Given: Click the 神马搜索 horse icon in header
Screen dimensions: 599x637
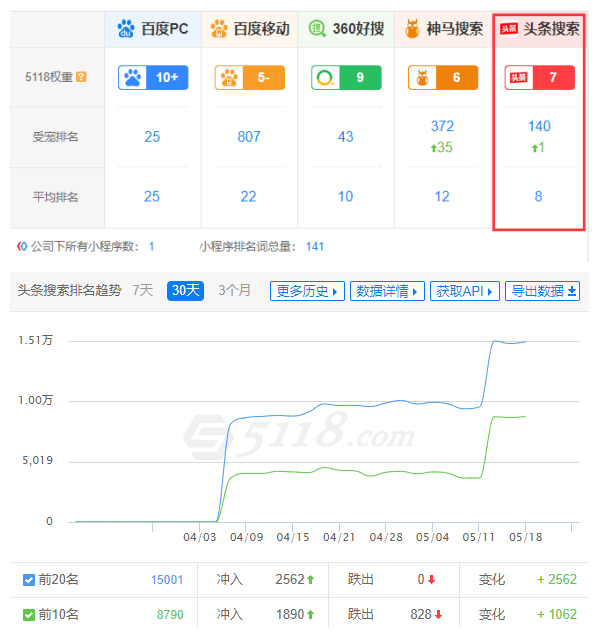Looking at the screenshot, I should click(412, 28).
